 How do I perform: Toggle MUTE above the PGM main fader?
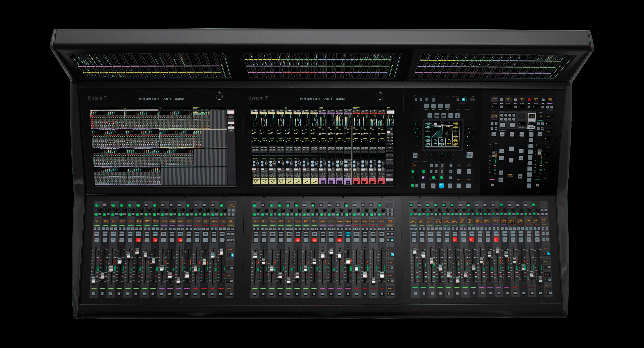point(540,134)
